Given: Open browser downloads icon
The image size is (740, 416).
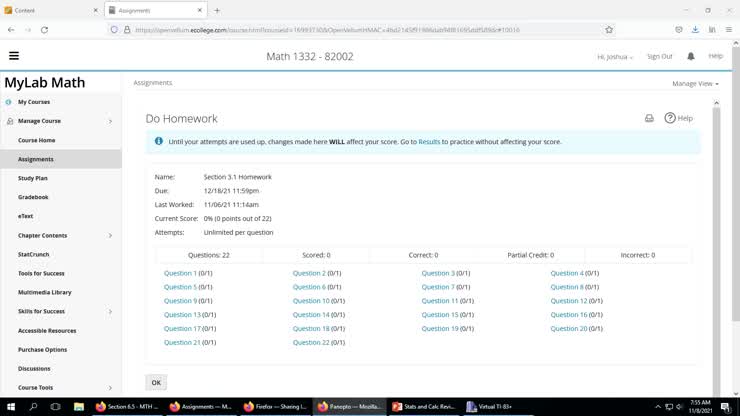Looking at the screenshot, I should (x=695, y=30).
